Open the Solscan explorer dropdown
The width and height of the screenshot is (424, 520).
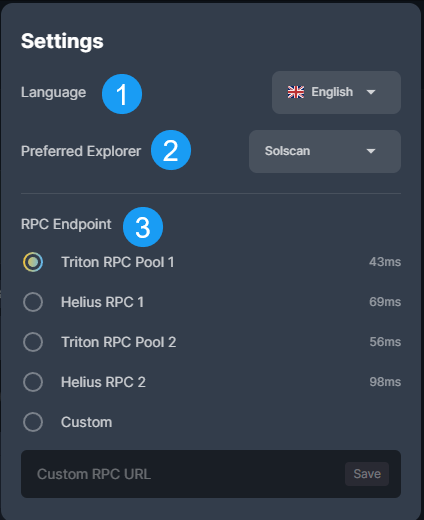(x=325, y=151)
